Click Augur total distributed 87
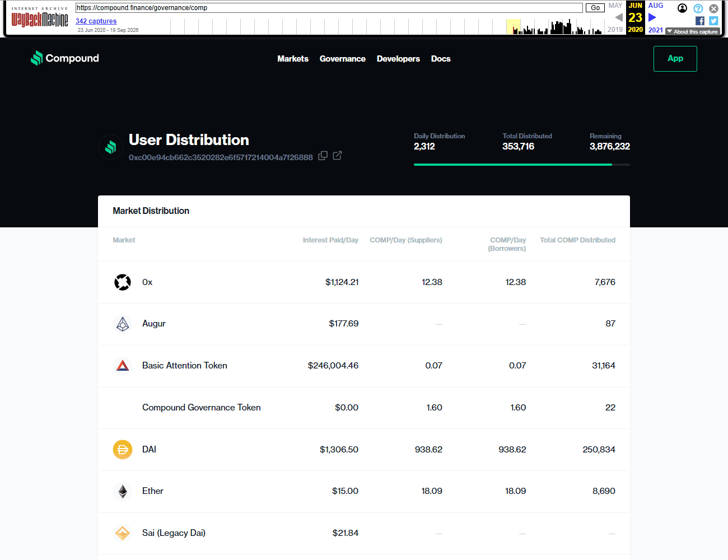The image size is (728, 560). [x=610, y=324]
